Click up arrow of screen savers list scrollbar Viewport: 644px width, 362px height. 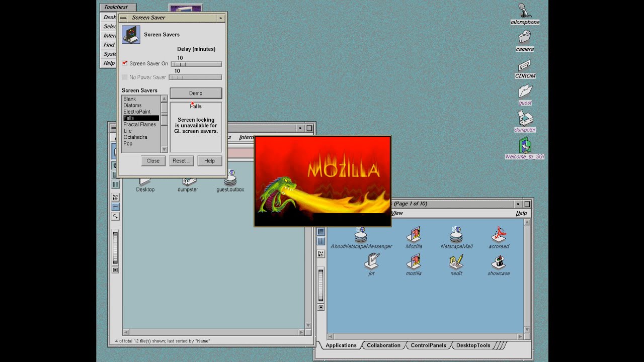click(x=164, y=99)
